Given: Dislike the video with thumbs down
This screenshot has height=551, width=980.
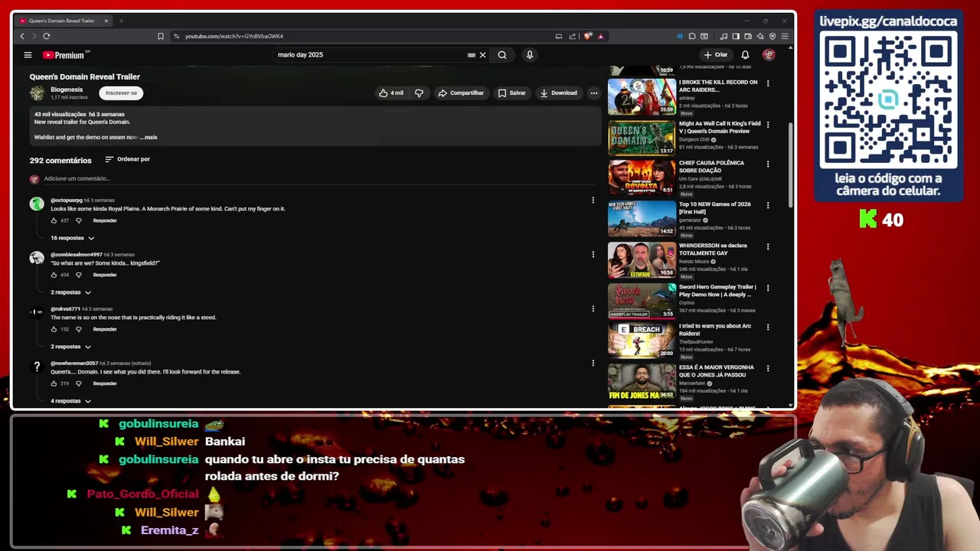Looking at the screenshot, I should (419, 93).
